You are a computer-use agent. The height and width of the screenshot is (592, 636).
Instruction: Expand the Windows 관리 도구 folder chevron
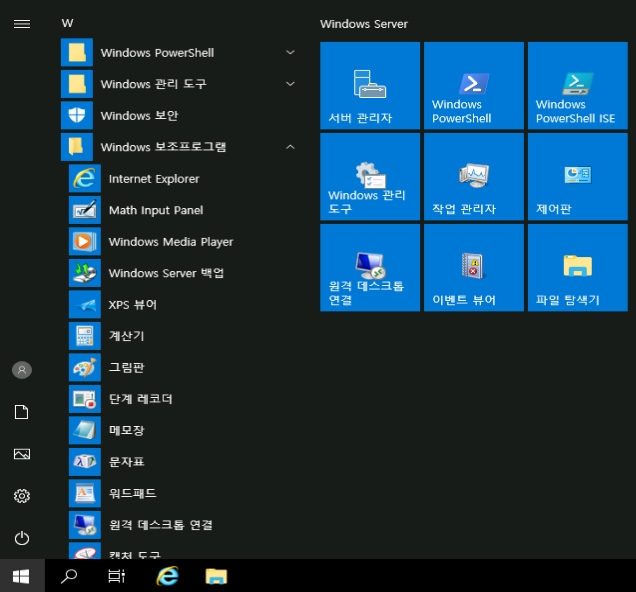click(x=290, y=84)
